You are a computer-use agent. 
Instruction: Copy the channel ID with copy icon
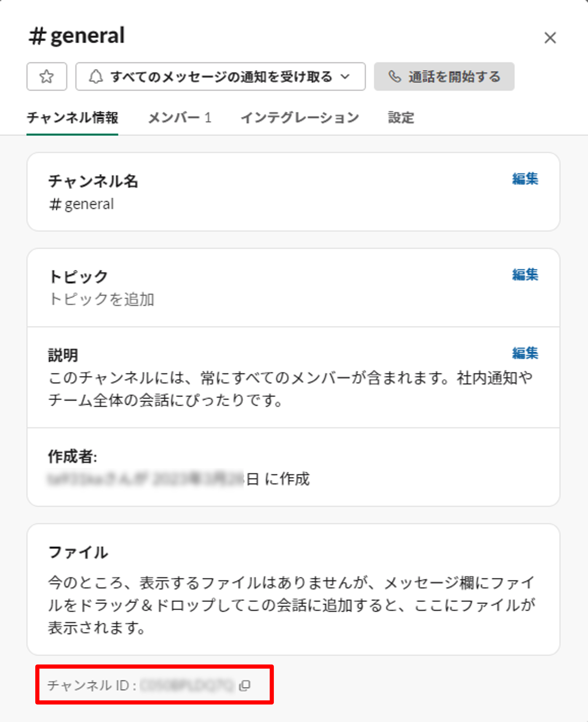click(x=245, y=686)
